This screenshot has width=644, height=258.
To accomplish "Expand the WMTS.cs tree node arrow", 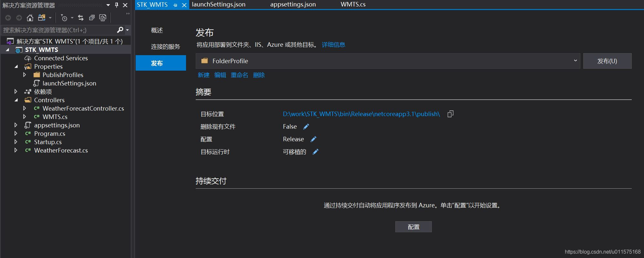I will click(x=25, y=117).
